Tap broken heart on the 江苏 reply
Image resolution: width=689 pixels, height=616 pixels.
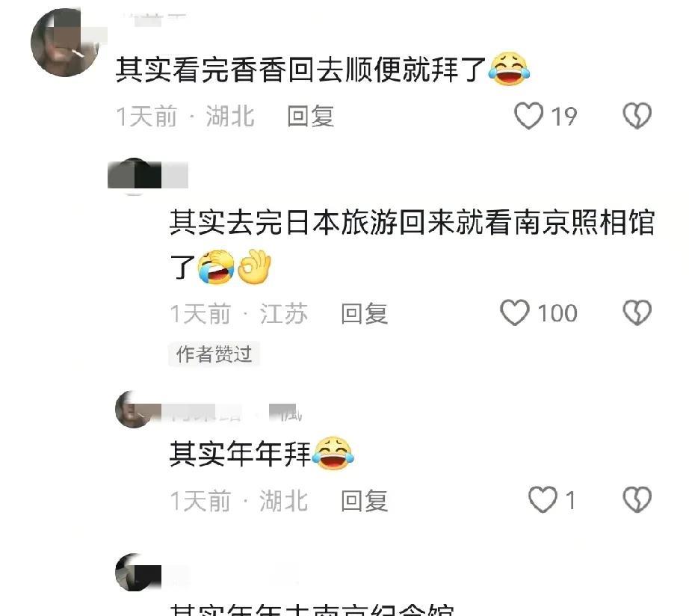637,313
